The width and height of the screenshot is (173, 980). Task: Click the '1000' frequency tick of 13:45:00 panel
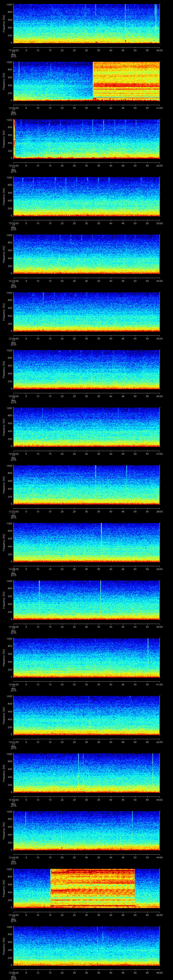(x=9, y=927)
